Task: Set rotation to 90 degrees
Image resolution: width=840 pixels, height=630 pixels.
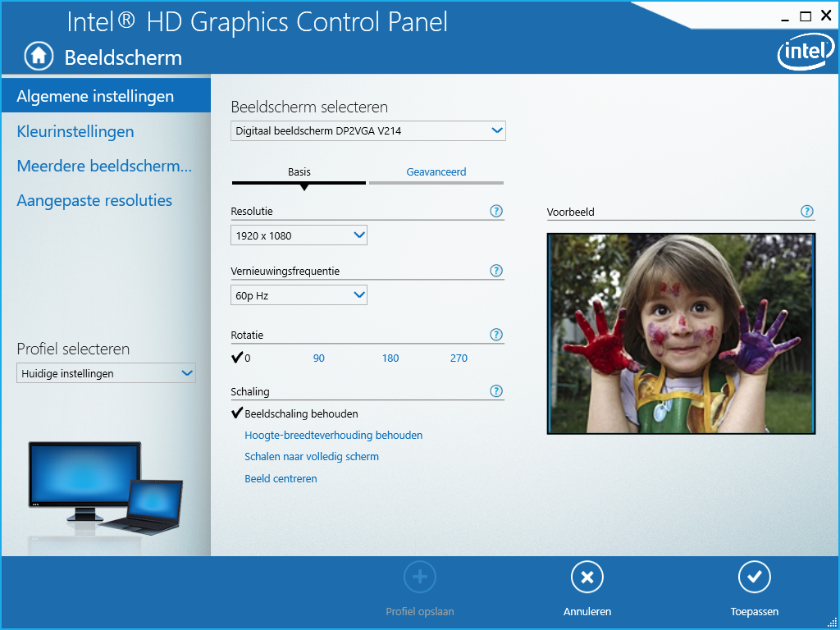Action: pyautogui.click(x=319, y=358)
